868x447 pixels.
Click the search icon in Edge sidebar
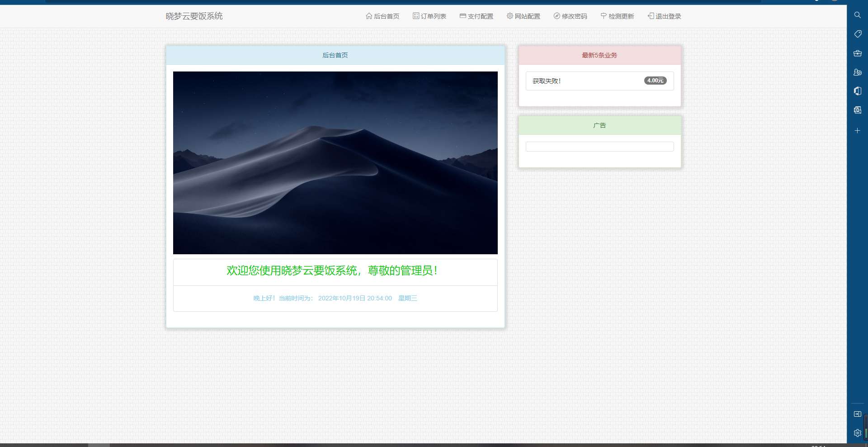pos(857,15)
